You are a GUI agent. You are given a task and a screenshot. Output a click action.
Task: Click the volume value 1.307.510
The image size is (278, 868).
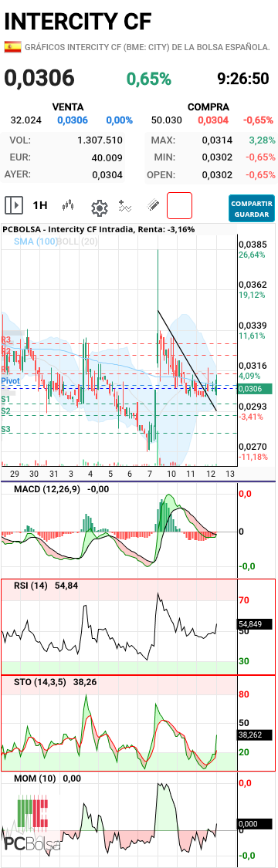[100, 140]
